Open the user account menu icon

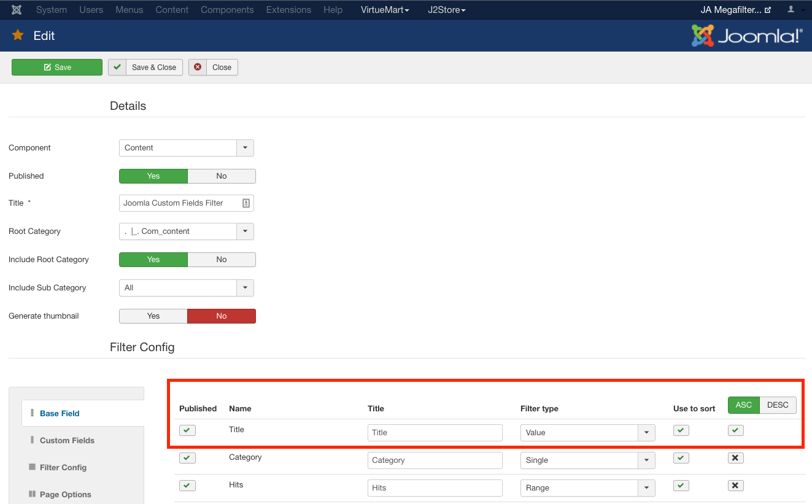click(x=791, y=10)
